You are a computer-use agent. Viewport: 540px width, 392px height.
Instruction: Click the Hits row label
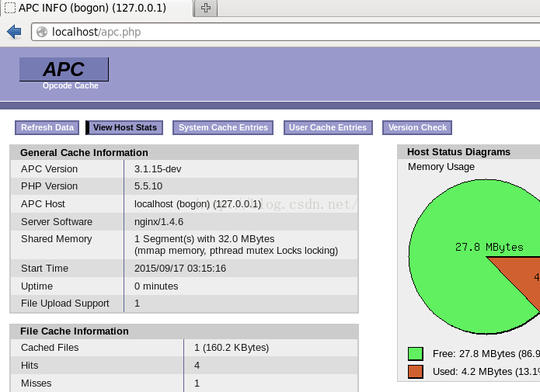click(x=30, y=366)
